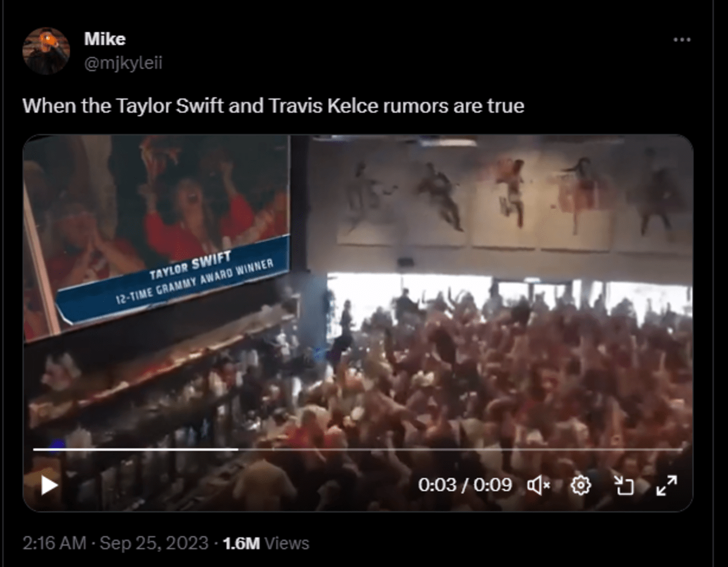Open the 2:16 AM timestamp link
728x567 pixels.
tap(54, 543)
